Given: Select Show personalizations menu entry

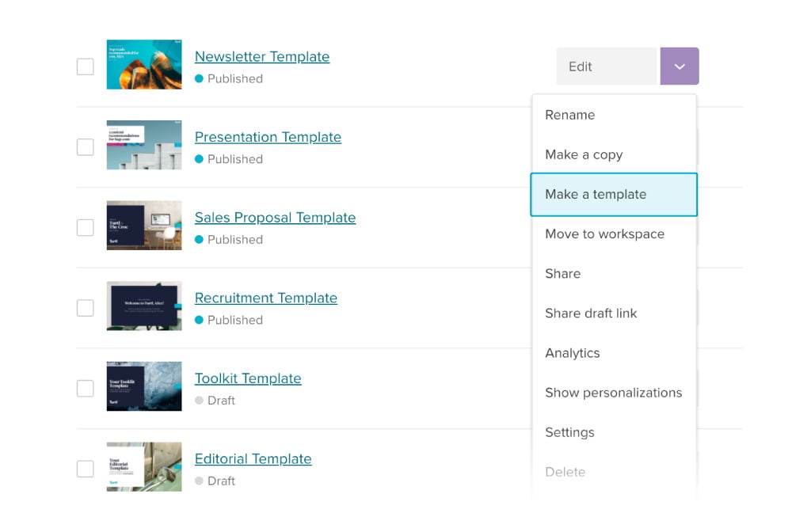Looking at the screenshot, I should coord(613,393).
